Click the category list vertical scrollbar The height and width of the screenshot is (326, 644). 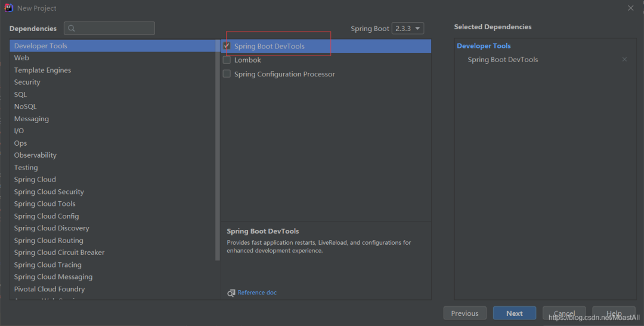pyautogui.click(x=218, y=149)
